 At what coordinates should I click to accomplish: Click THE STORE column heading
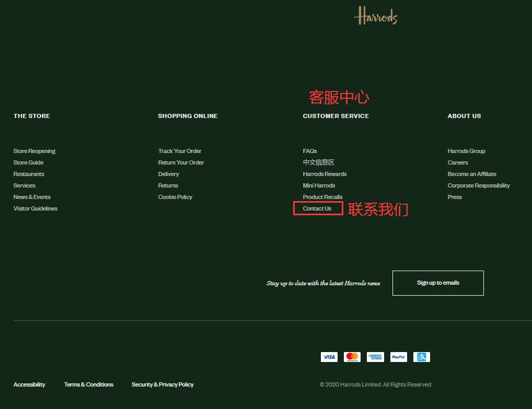pyautogui.click(x=32, y=116)
